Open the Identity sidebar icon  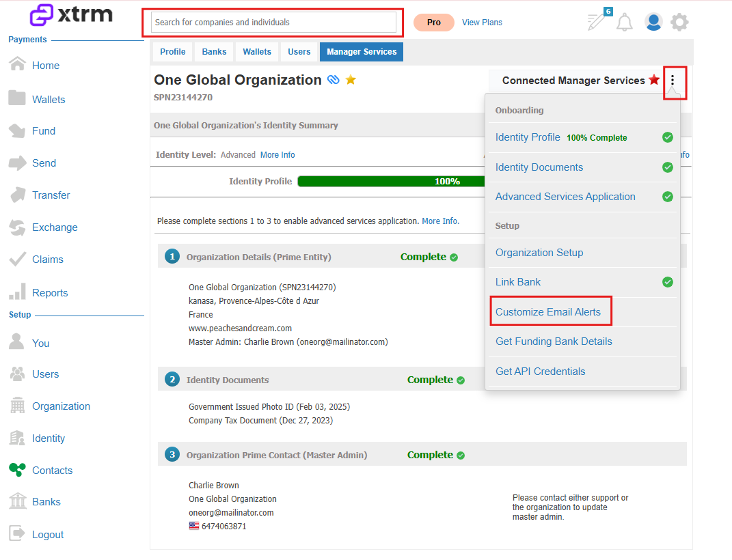pyautogui.click(x=17, y=437)
